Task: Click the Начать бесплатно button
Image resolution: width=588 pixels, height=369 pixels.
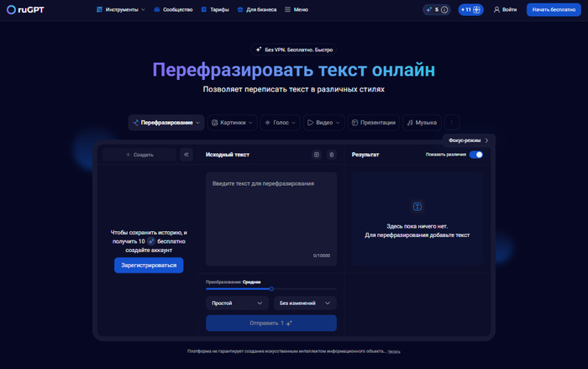Action: point(554,9)
